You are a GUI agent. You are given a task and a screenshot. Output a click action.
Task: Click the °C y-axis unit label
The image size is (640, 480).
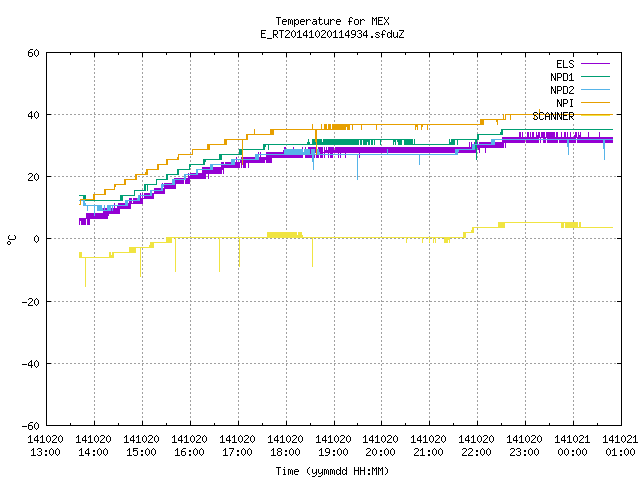[x=11, y=240]
